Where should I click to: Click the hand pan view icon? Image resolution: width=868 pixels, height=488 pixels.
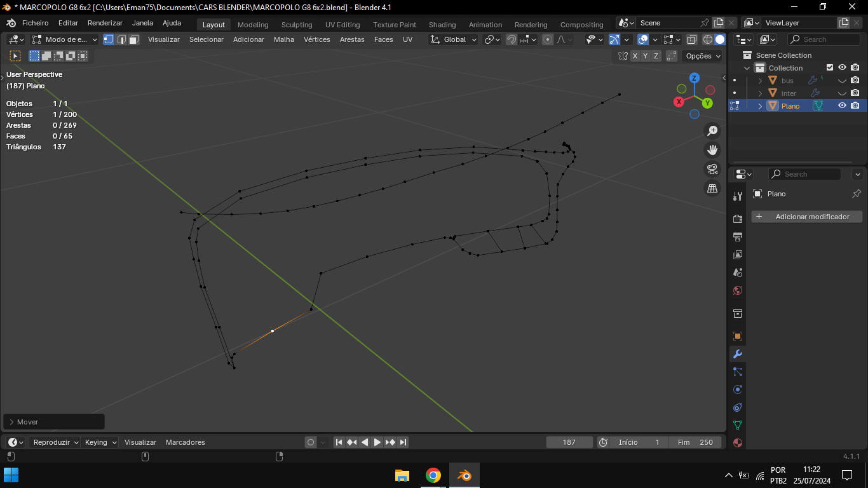click(712, 150)
